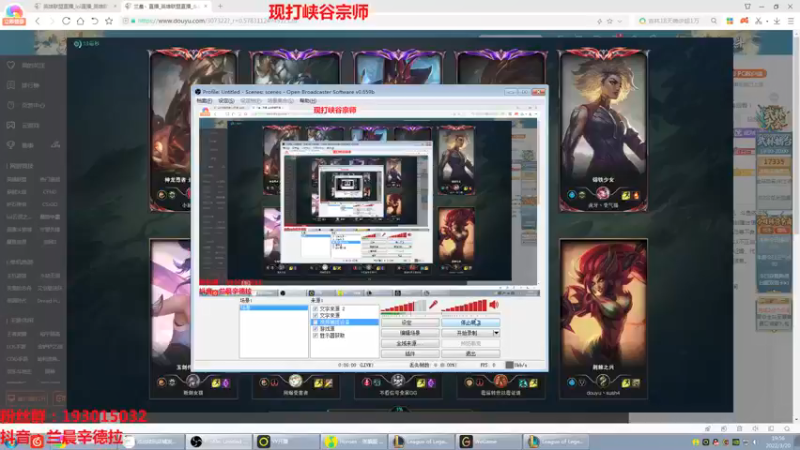Switch to first browser tab
800x450 pixels.
click(74, 6)
